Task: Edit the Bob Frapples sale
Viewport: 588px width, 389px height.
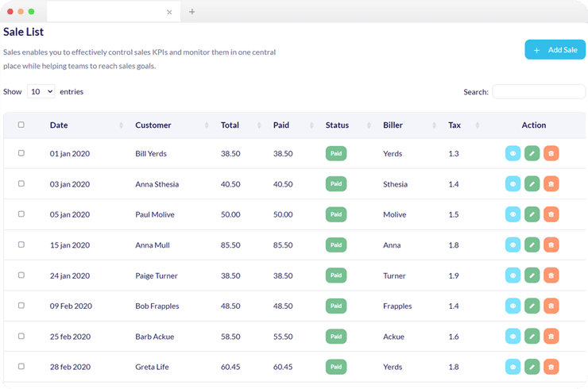Action: click(532, 306)
